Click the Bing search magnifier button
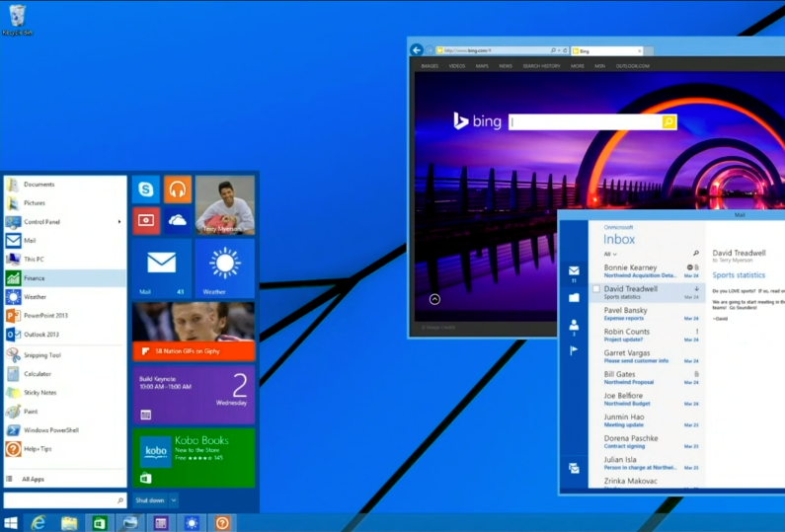Image resolution: width=785 pixels, height=532 pixels. (669, 121)
